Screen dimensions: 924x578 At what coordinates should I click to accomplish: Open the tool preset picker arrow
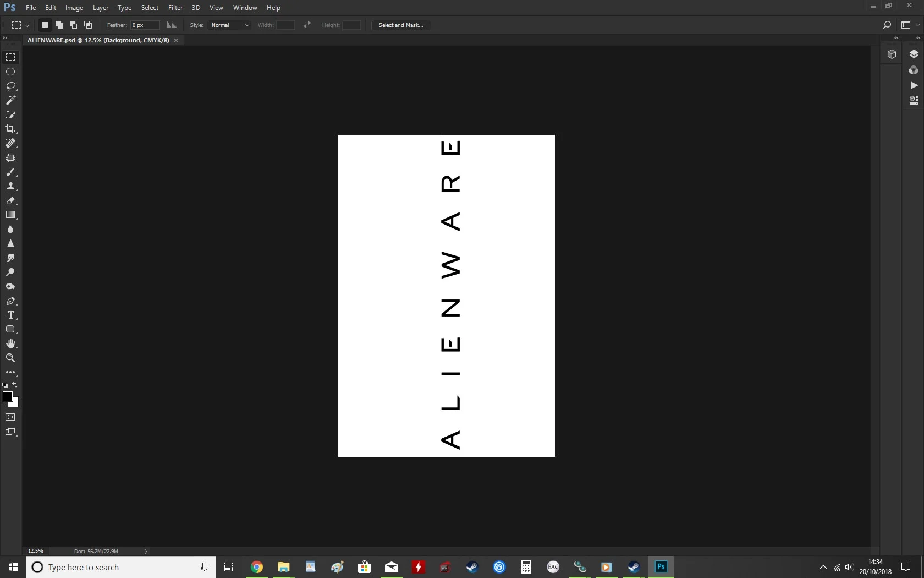pyautogui.click(x=27, y=25)
